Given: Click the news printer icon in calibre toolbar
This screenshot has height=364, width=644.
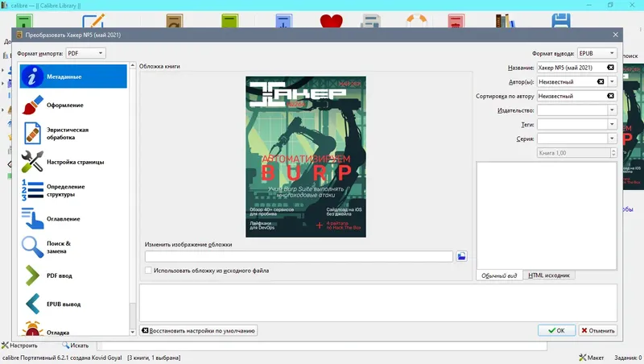Looking at the screenshot, I should tap(370, 21).
